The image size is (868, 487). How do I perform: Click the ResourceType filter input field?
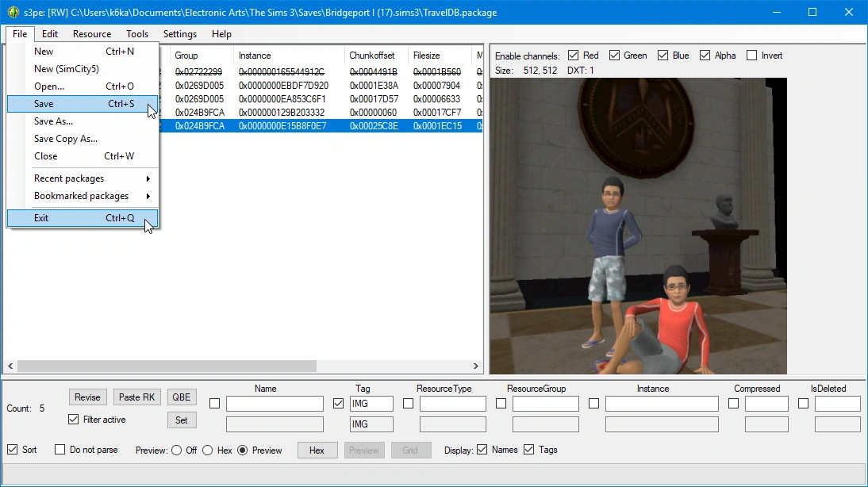click(453, 404)
